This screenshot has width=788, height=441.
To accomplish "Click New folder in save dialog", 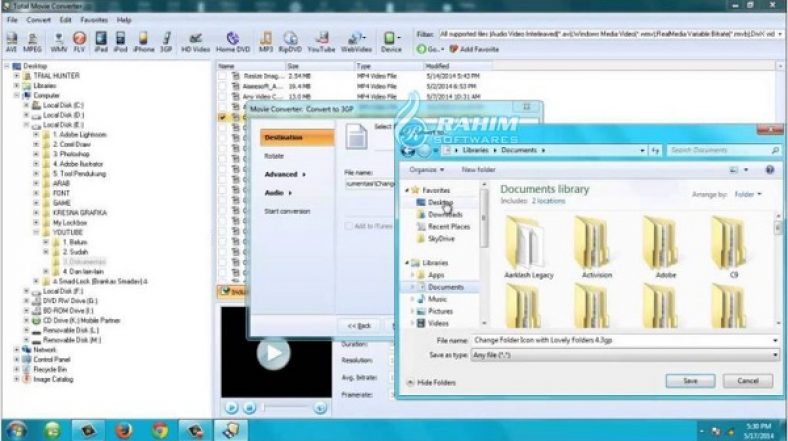I will (x=478, y=170).
